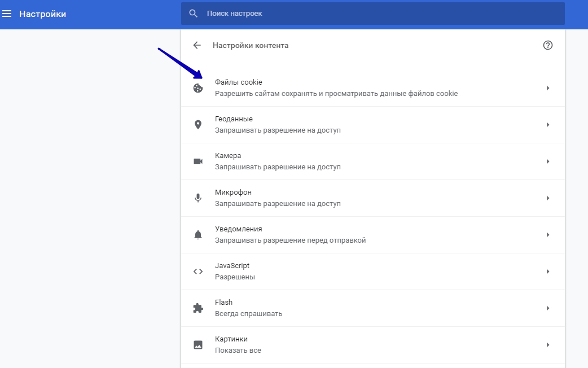Select the Микрофон microphone icon

[198, 198]
